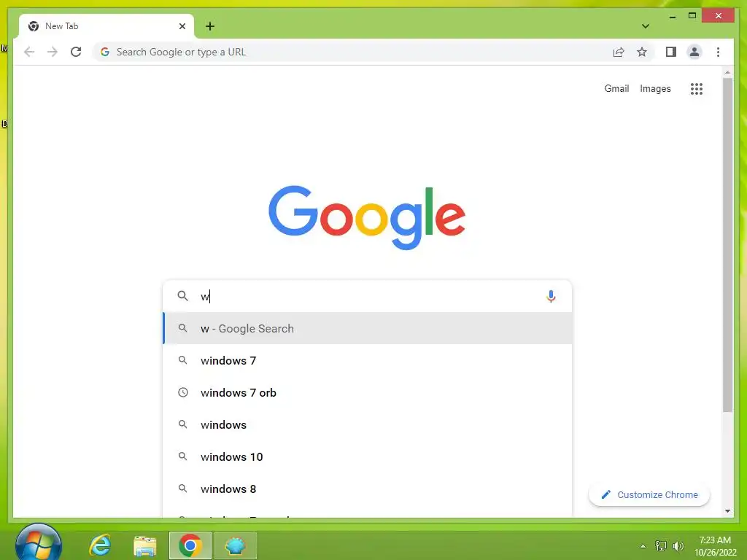This screenshot has height=560, width=747.
Task: Choose 'windows 7 orb' history suggestion
Action: pos(368,393)
